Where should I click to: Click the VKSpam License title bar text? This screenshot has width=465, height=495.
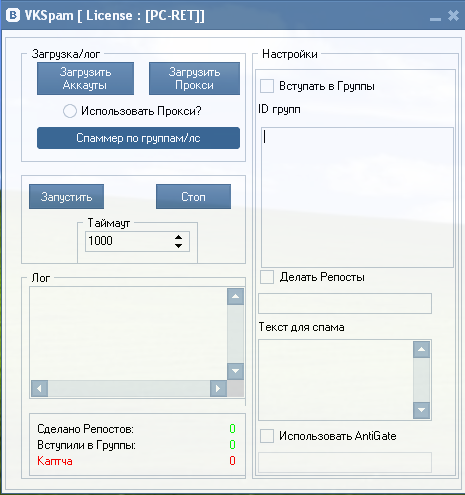point(115,16)
